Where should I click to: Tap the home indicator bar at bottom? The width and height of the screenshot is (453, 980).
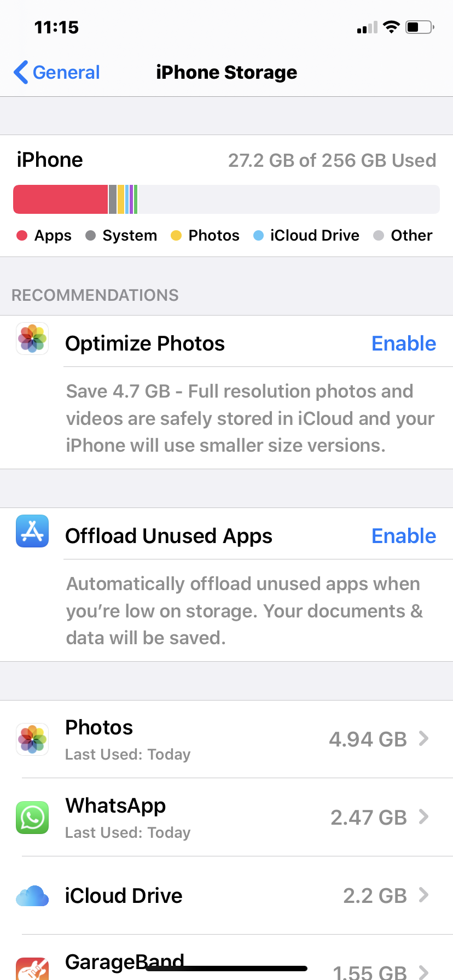[226, 969]
